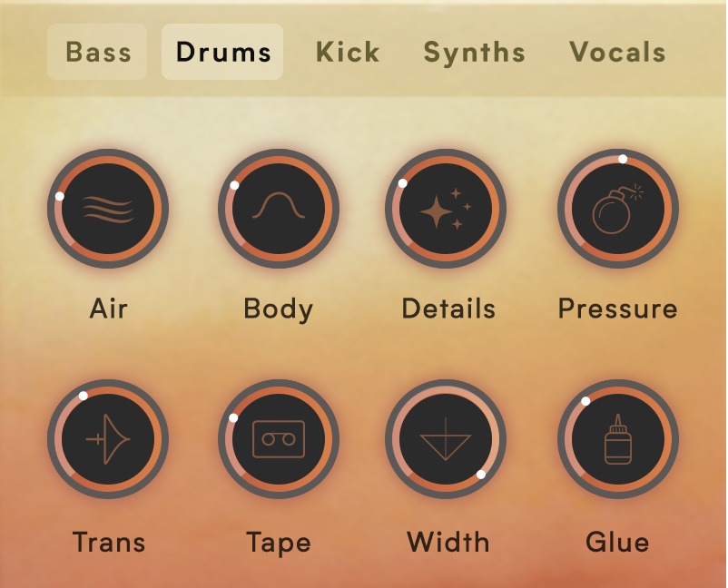Select the Drums tab
This screenshot has height=588, width=728.
[x=222, y=52]
